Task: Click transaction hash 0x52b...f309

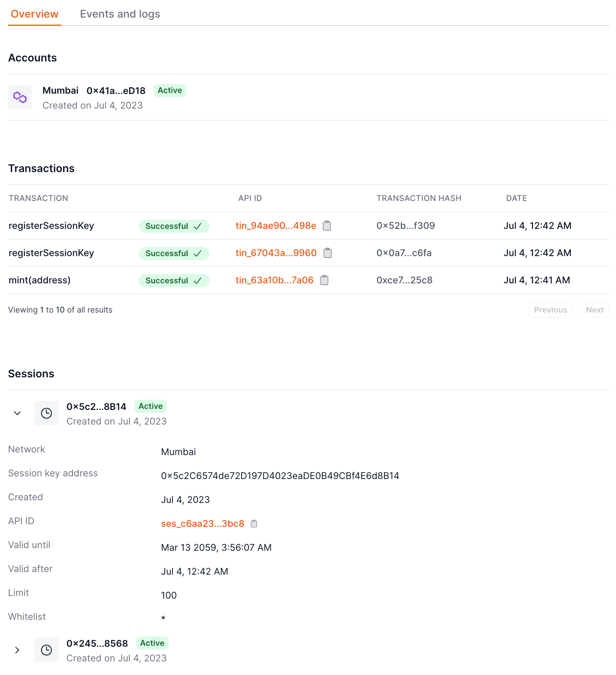Action: (x=406, y=226)
